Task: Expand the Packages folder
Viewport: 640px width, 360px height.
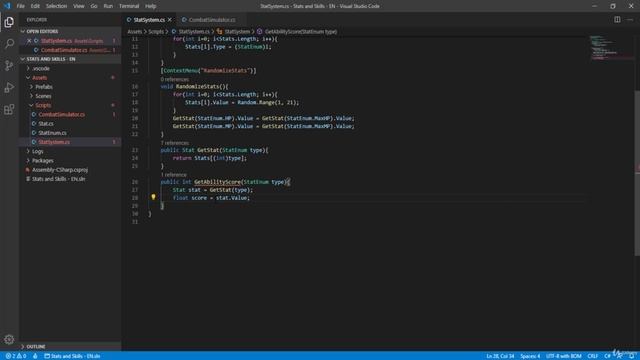Action: (x=42, y=160)
